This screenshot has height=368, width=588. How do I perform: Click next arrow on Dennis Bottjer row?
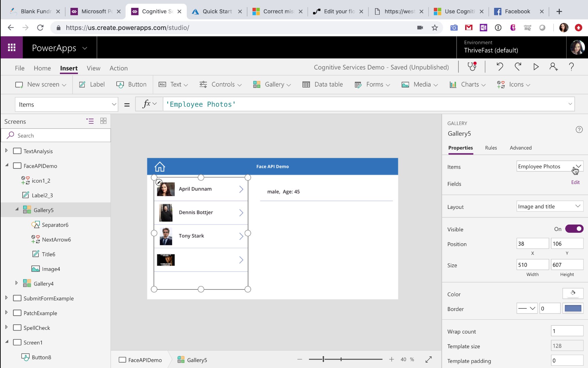[241, 213]
